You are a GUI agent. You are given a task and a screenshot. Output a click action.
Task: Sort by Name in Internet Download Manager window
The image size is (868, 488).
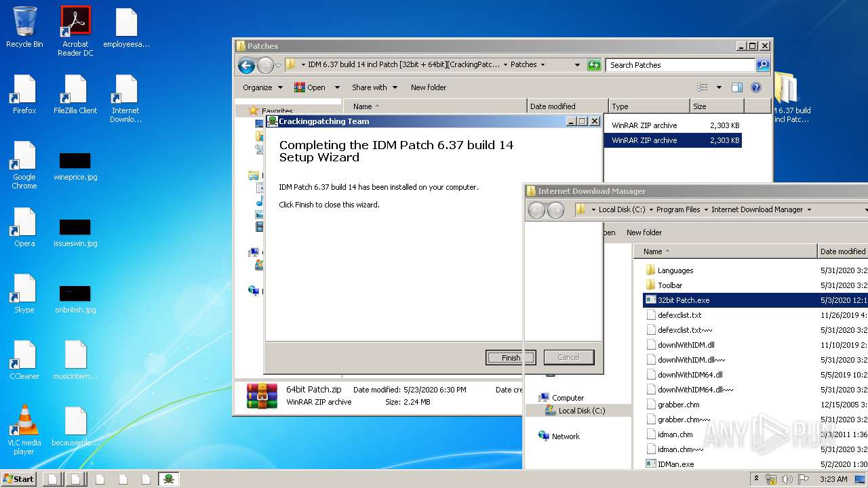726,251
